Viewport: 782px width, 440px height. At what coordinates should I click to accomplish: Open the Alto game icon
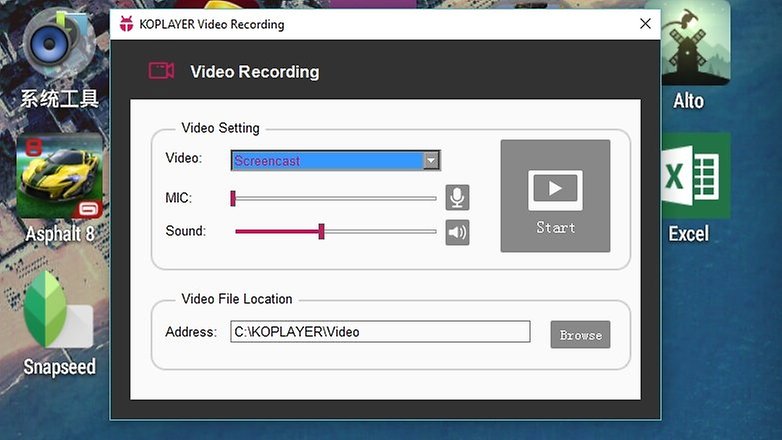click(x=696, y=44)
